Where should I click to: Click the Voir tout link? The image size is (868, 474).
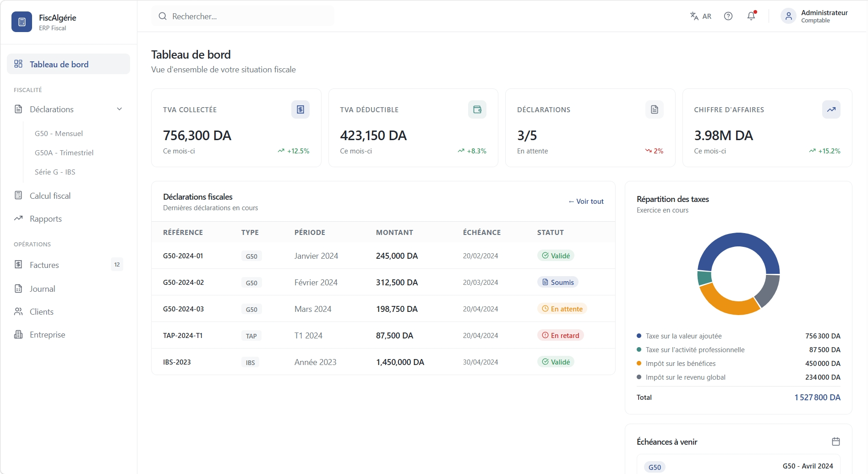click(x=586, y=202)
